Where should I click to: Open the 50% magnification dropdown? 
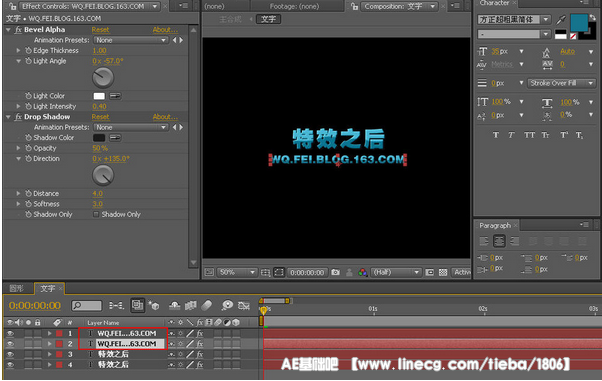click(x=237, y=272)
